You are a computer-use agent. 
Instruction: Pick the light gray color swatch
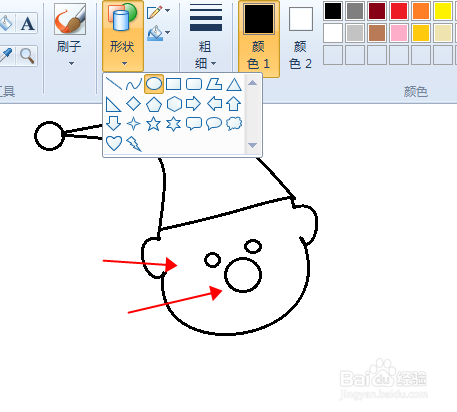tap(355, 33)
